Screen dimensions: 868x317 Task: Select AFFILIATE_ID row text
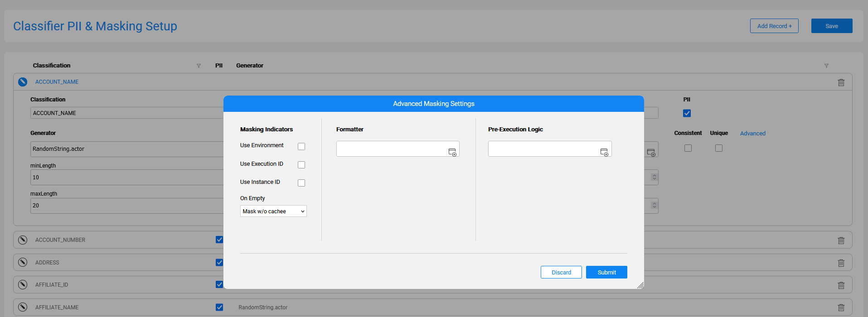[52, 285]
